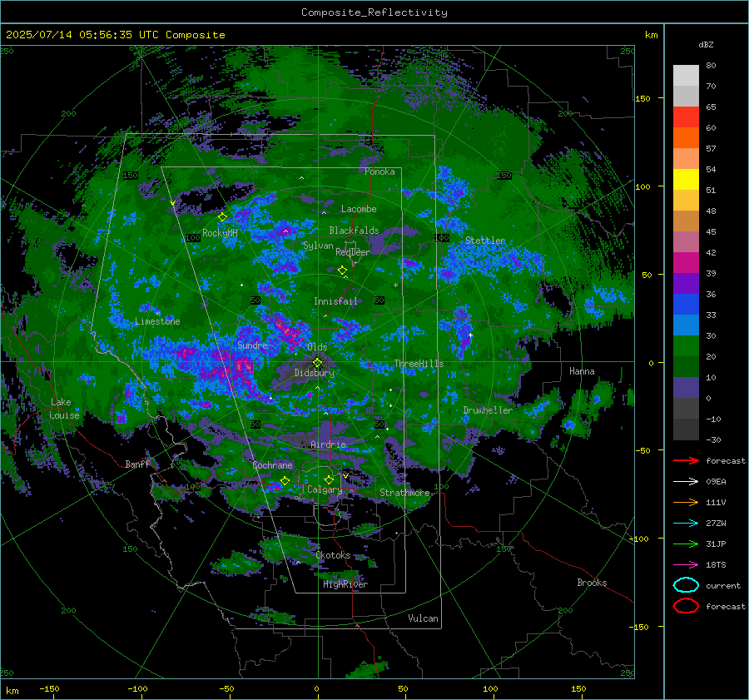This screenshot has height=700, width=749.
Task: Click the cyan 'current' oval icon
Action: coord(686,585)
